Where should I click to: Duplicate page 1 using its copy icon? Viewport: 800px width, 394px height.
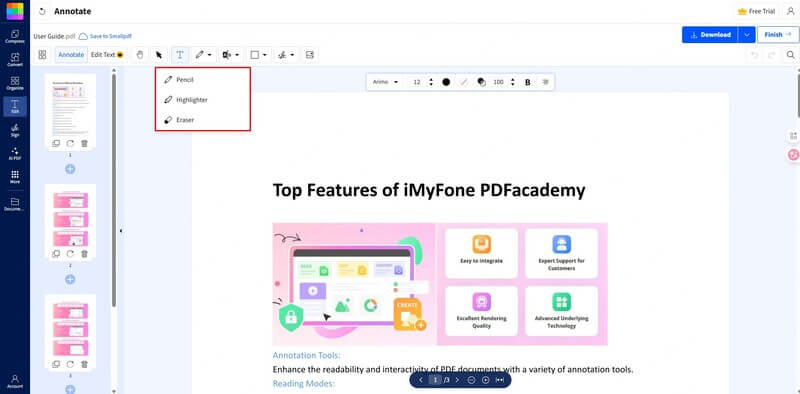click(56, 143)
